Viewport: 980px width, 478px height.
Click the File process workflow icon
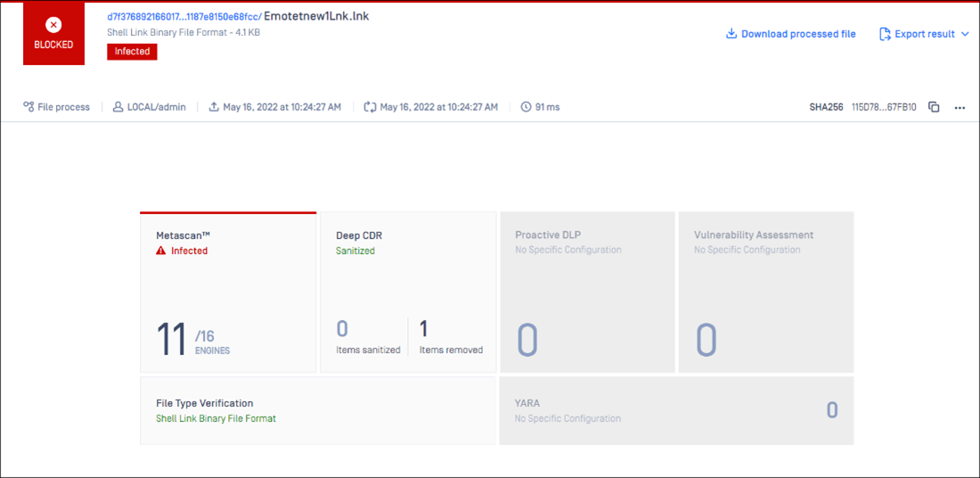[29, 107]
